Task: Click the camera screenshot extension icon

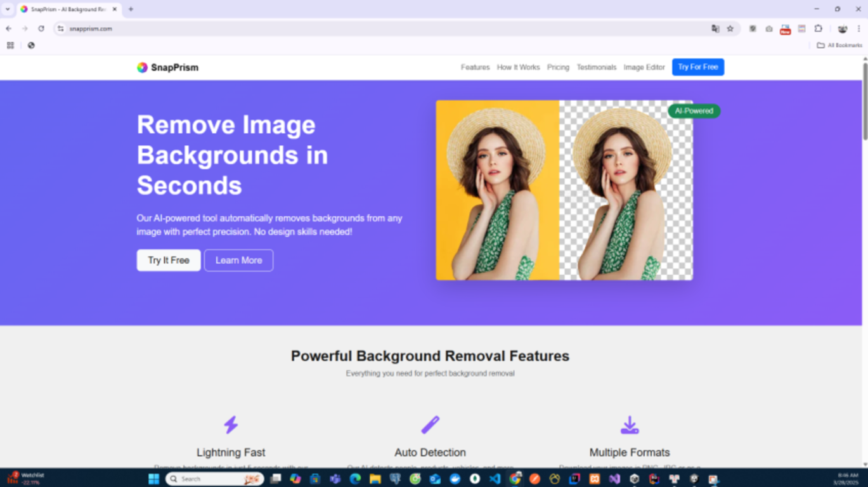Action: point(769,29)
